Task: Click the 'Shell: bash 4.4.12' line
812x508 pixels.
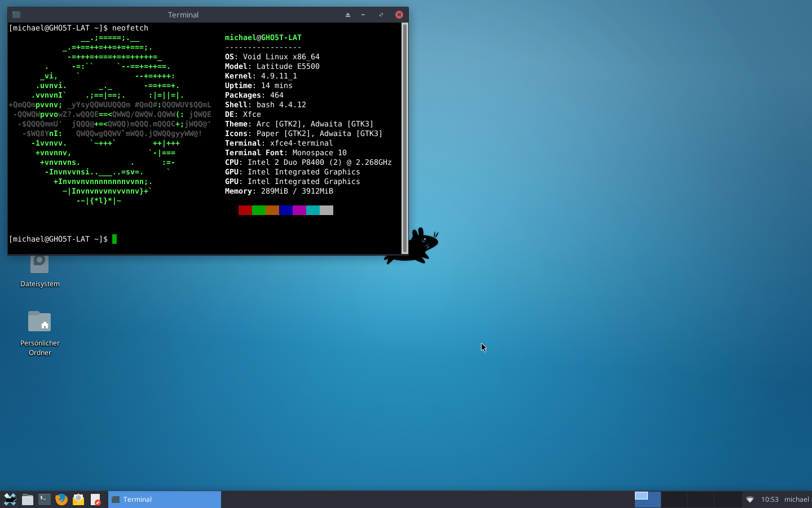Action: click(x=266, y=105)
